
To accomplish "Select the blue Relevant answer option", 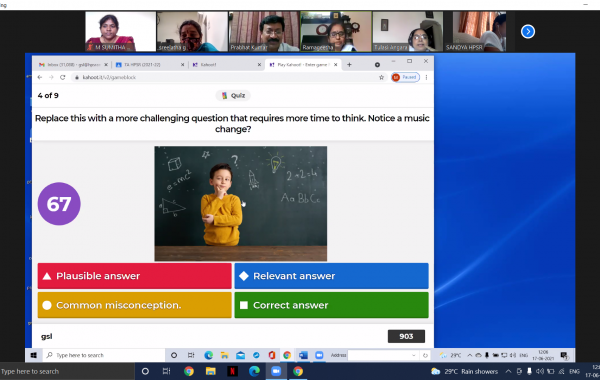I will tap(331, 276).
